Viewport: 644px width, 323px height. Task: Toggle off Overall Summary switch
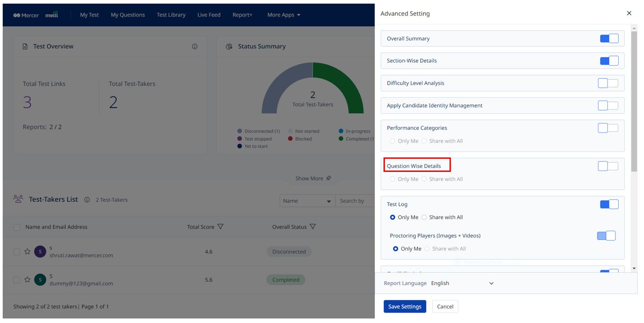click(609, 38)
